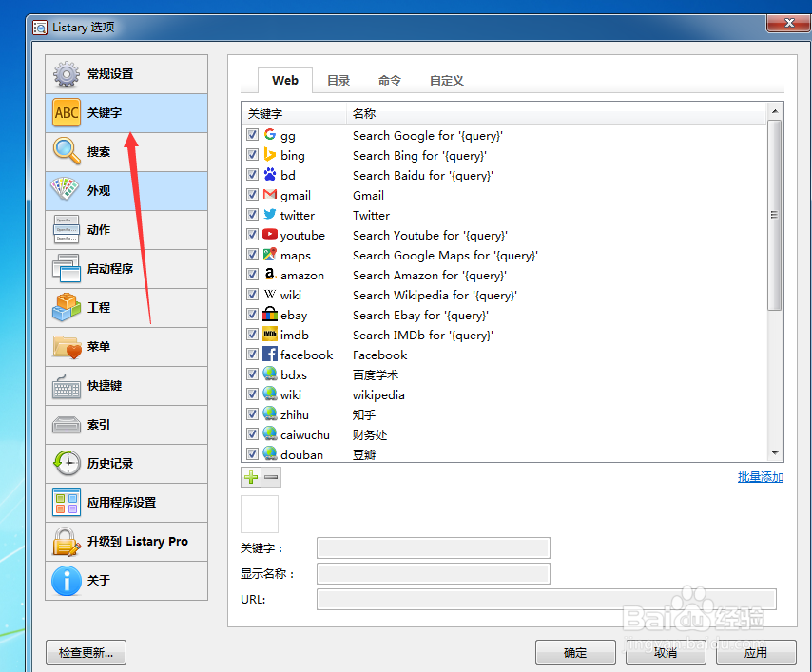Click the green plus add keyword icon
812x672 pixels.
tap(251, 477)
